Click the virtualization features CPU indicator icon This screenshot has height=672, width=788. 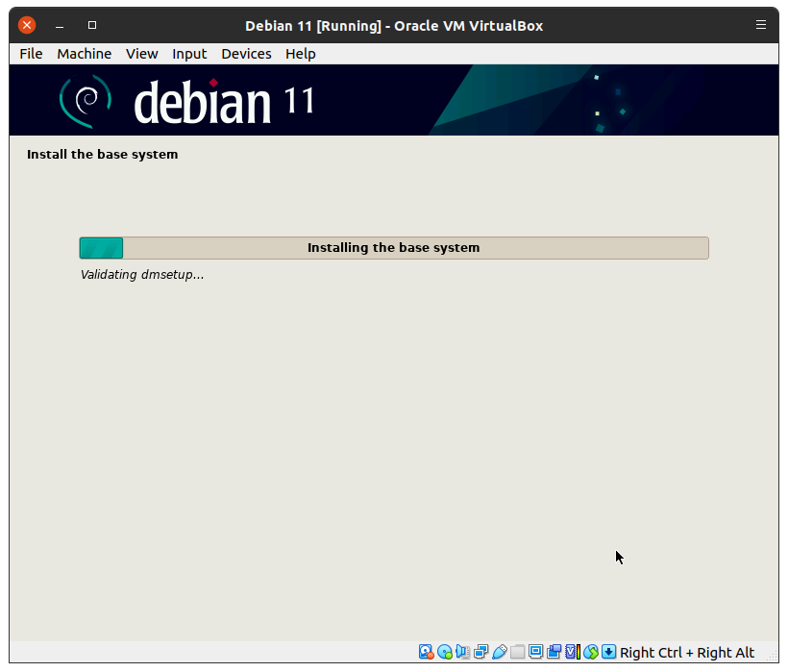(573, 652)
